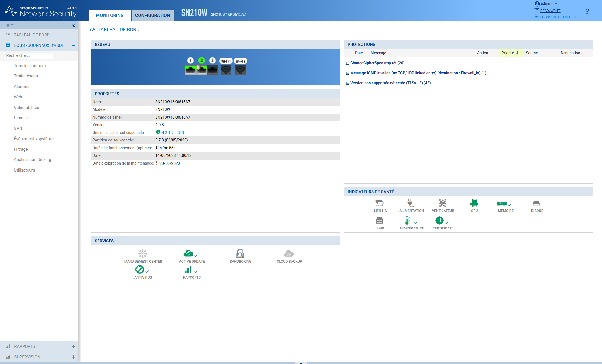This screenshot has height=364, width=602.
Task: Click the Sandboxing service icon
Action: coord(240,253)
